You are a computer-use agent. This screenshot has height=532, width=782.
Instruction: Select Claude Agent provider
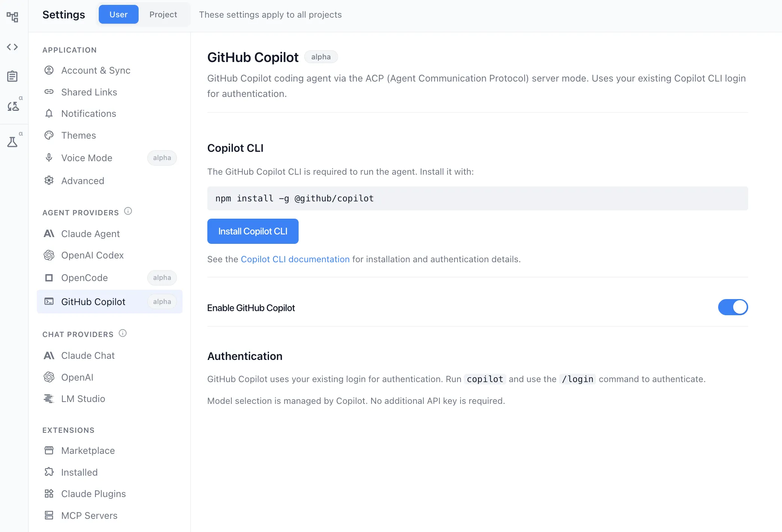[x=110, y=234]
